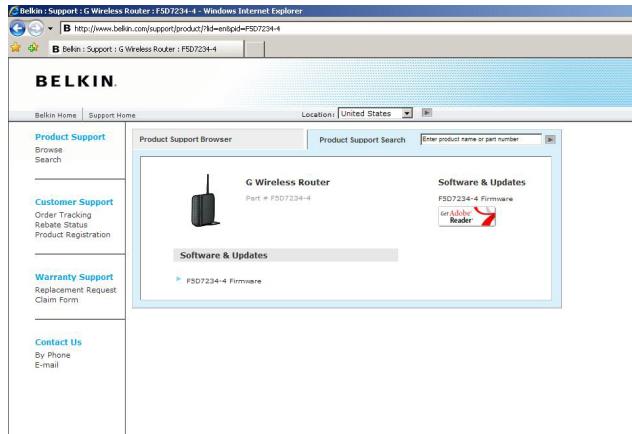Open Claim Form link

(x=56, y=299)
